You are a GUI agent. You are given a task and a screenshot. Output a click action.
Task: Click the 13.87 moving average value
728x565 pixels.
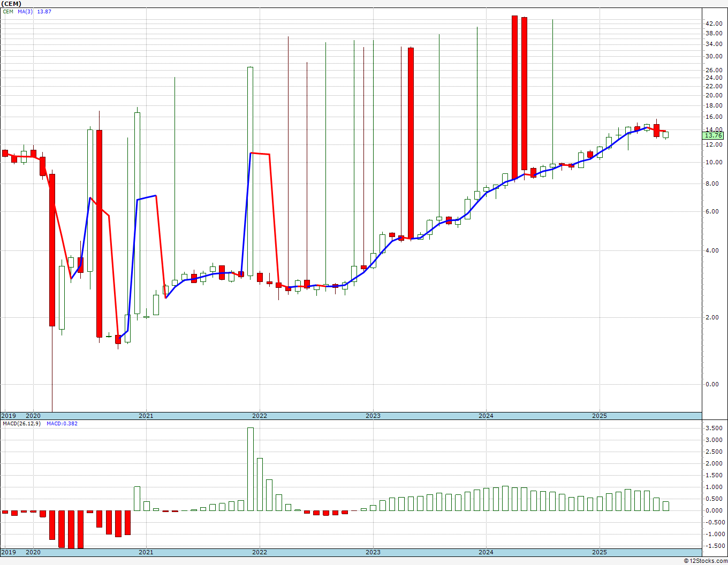click(44, 11)
